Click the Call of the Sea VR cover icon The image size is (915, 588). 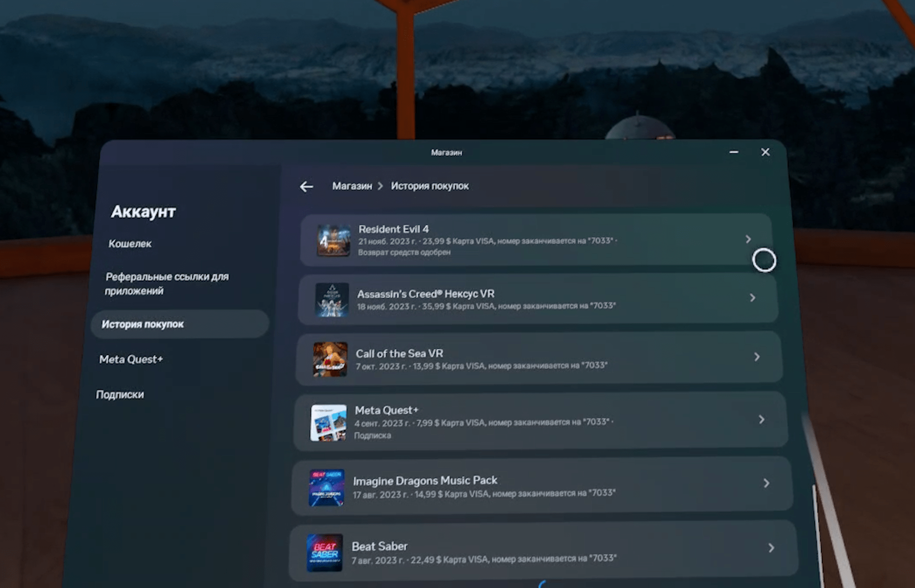pos(330,359)
